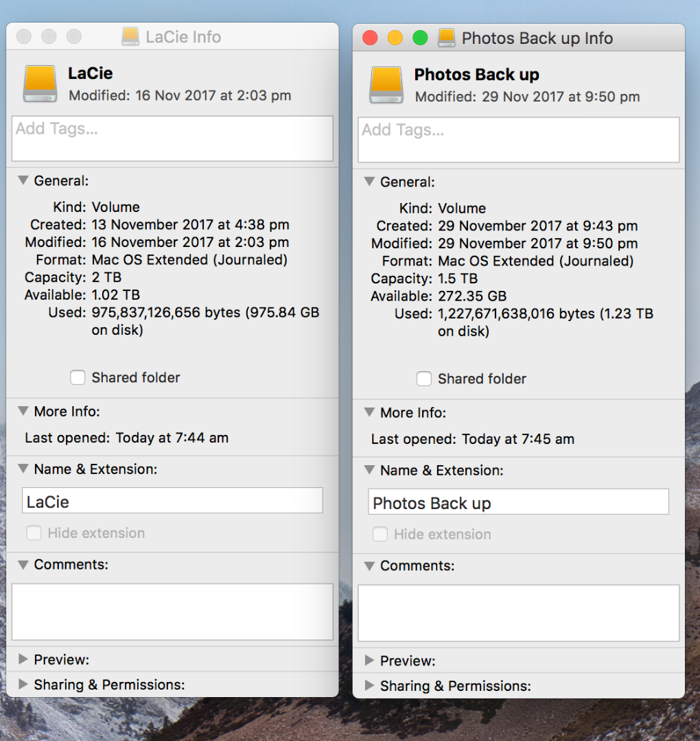Click the proxy icon in the Photos Back up title bar
The width and height of the screenshot is (700, 741).
pos(447,38)
